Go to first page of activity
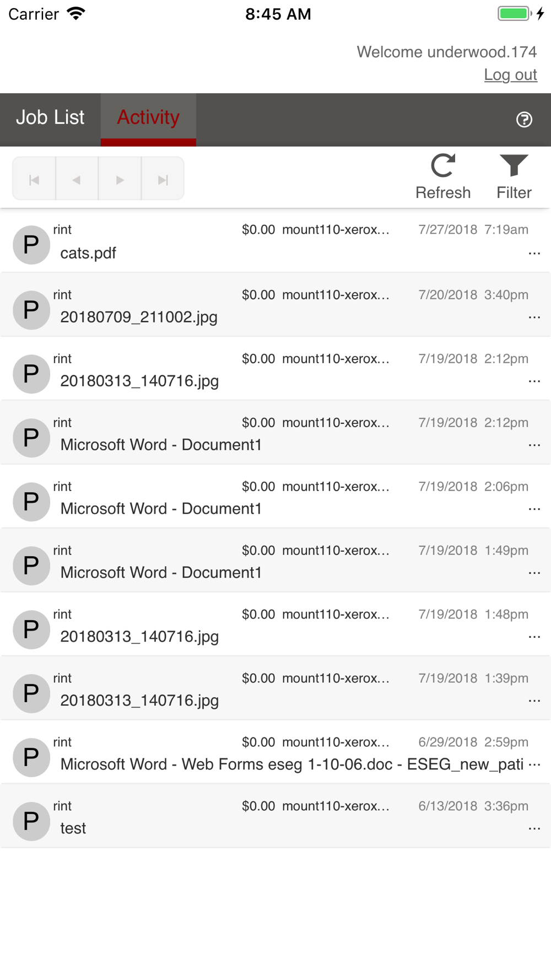This screenshot has width=551, height=980. (x=34, y=179)
